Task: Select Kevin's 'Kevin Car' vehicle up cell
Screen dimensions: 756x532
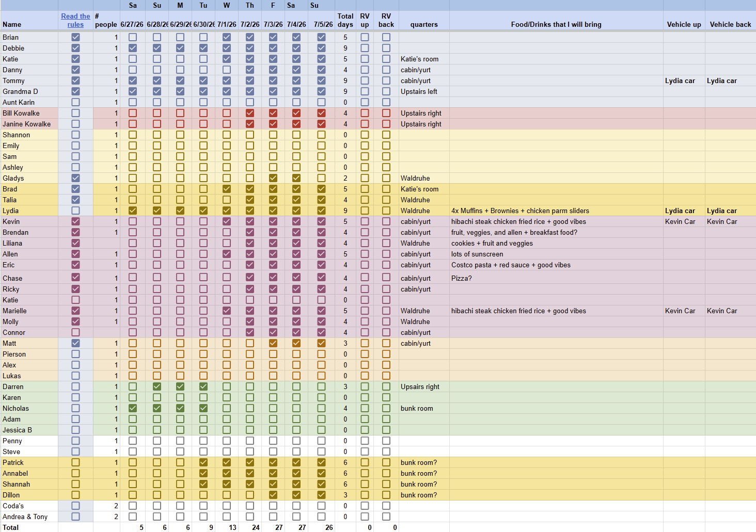Action: coord(684,221)
